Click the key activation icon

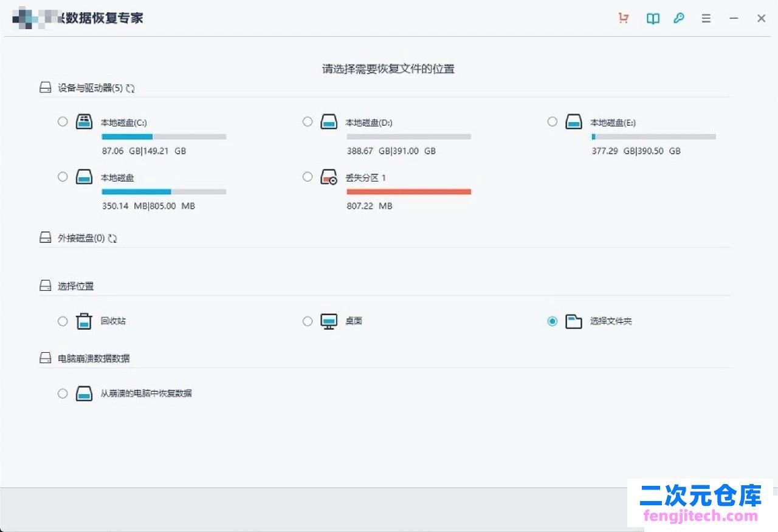point(679,18)
